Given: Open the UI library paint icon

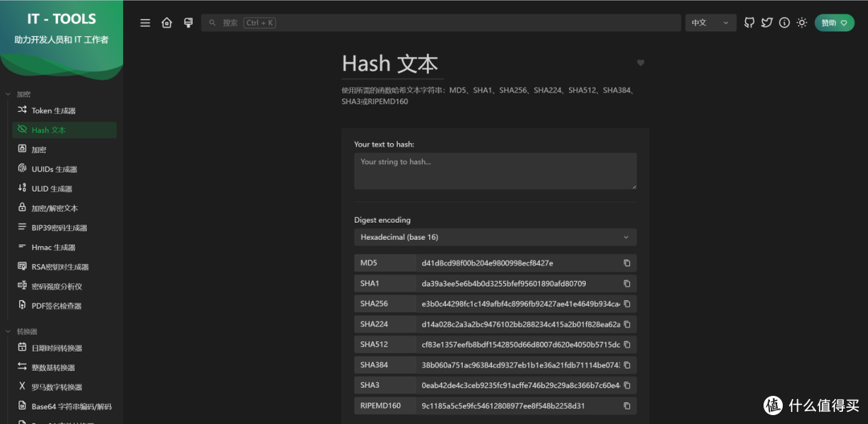Looking at the screenshot, I should (x=188, y=23).
